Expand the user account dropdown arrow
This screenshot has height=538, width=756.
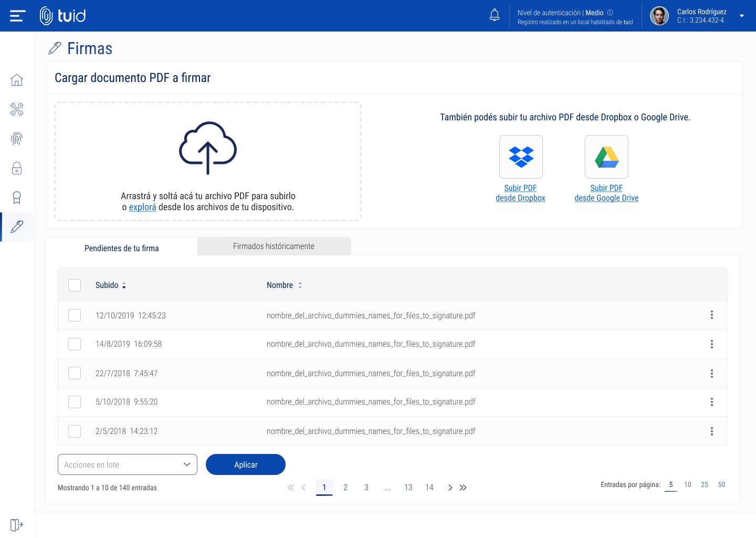742,16
